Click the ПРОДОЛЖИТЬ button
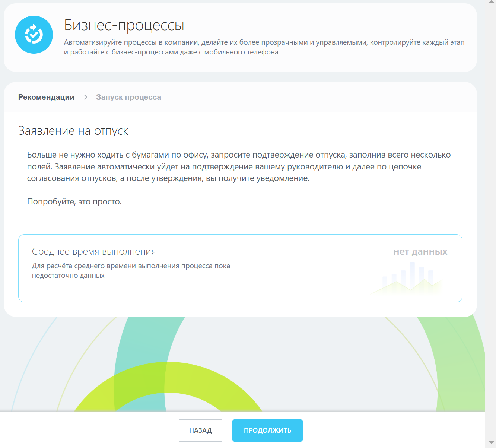496x448 pixels. (x=267, y=430)
